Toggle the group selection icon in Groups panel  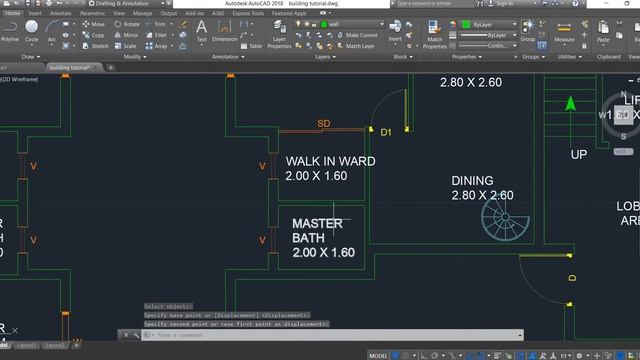coord(542,45)
